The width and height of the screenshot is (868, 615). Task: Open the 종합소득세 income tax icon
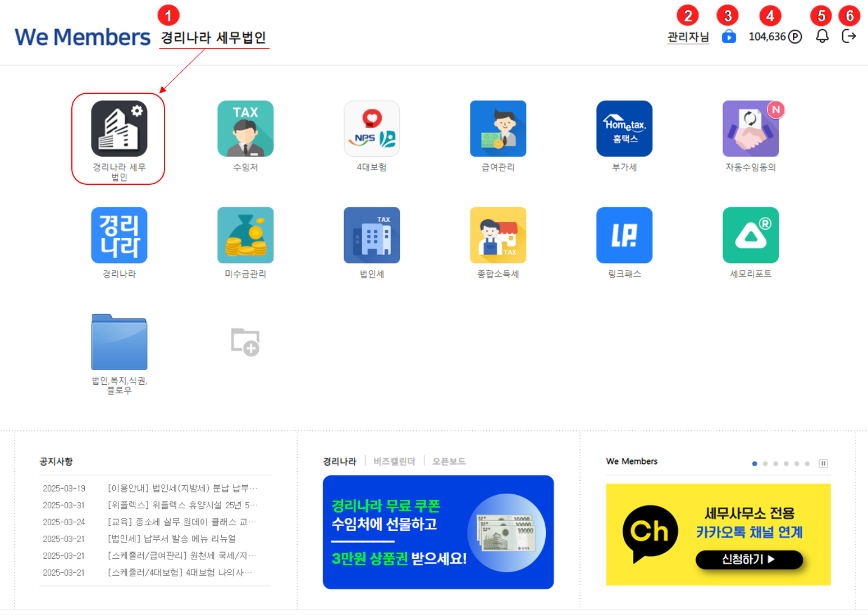pos(498,235)
